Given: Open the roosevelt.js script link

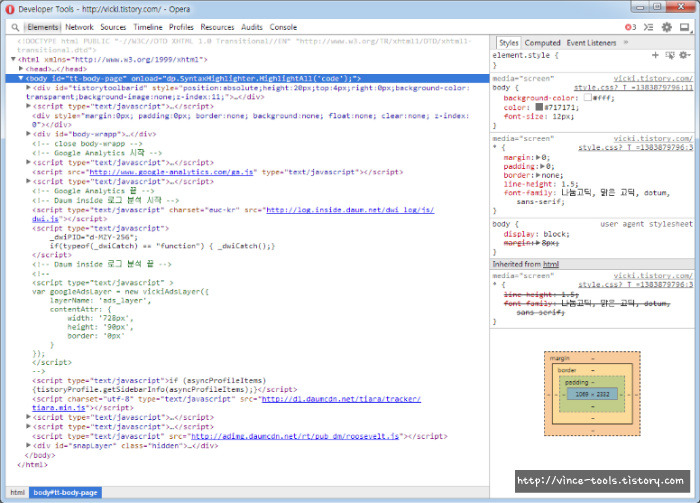Looking at the screenshot, I should [295, 436].
